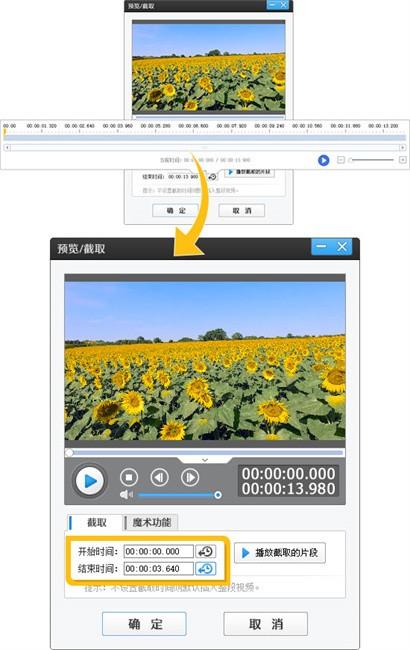
Task: Click the 开始时间 time input field
Action: pyautogui.click(x=159, y=551)
